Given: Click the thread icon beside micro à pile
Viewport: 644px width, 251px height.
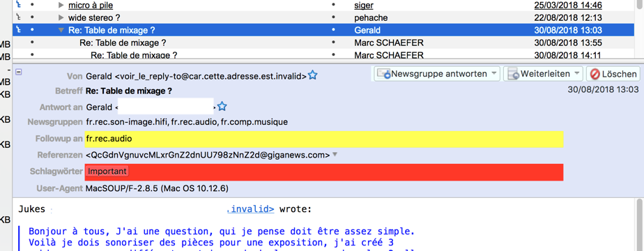Looking at the screenshot, I should click(x=17, y=6).
